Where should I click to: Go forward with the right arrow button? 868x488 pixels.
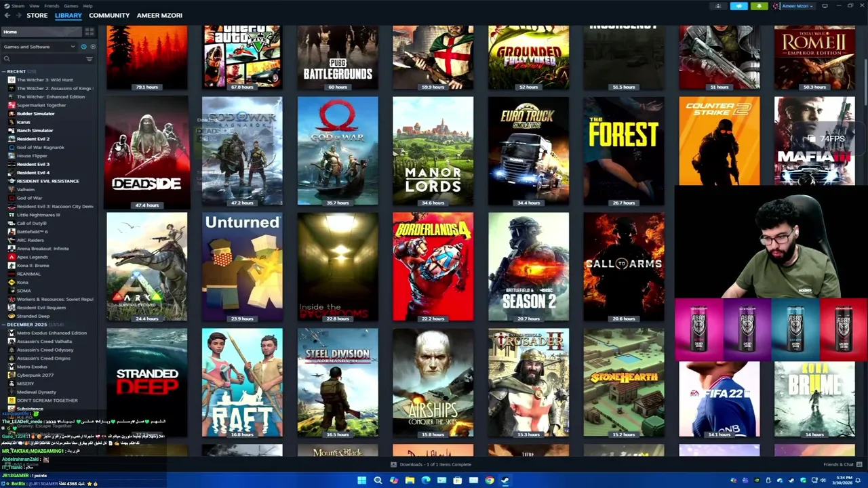[18, 15]
